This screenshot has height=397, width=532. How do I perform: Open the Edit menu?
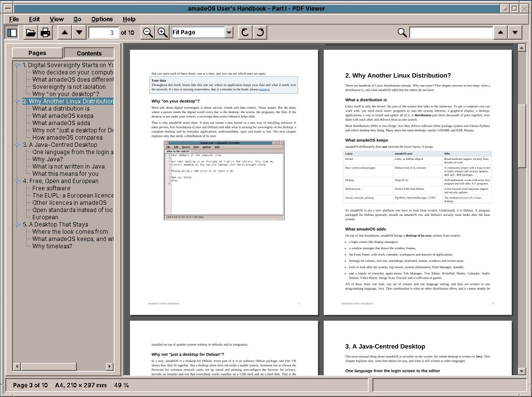[34, 19]
